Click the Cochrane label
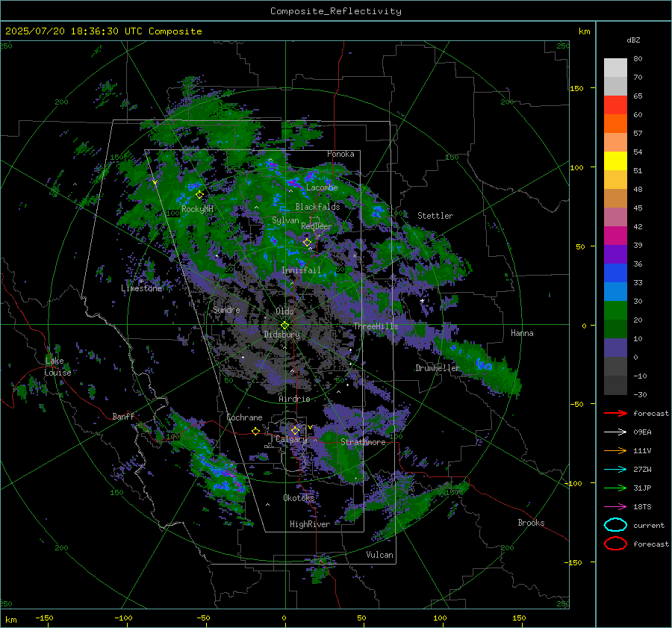Screen dimensions: 672x628 244,417
